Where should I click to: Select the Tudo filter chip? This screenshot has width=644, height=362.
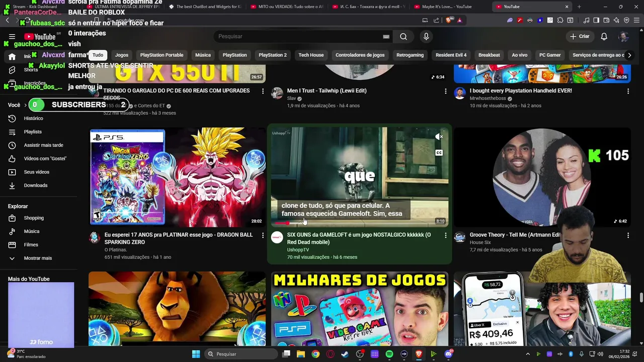(98, 55)
